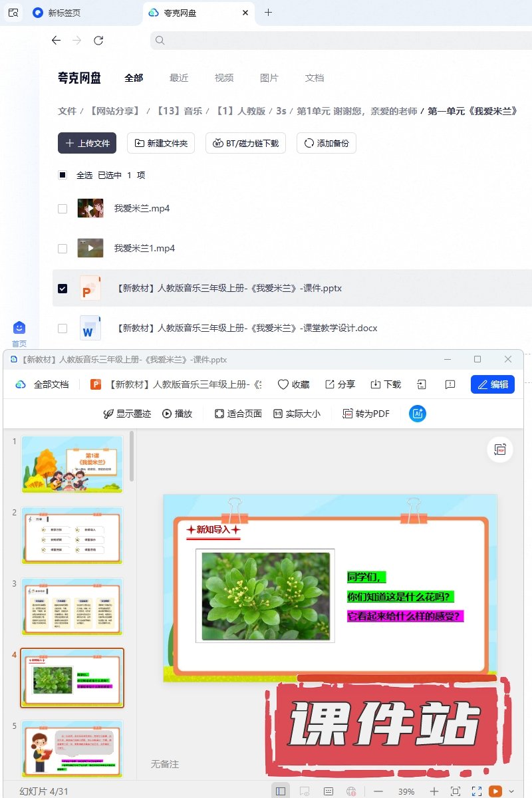
Task: Select slide 2 thumbnail in panel
Action: pyautogui.click(x=72, y=535)
